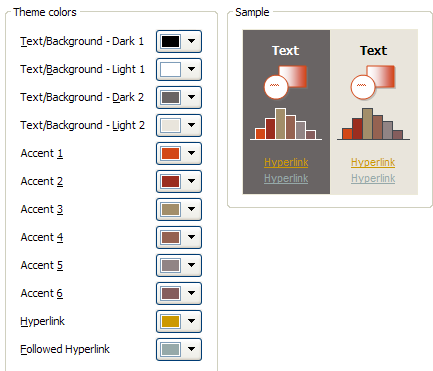Select the 'Text/Background - Light 1' label

82,69
